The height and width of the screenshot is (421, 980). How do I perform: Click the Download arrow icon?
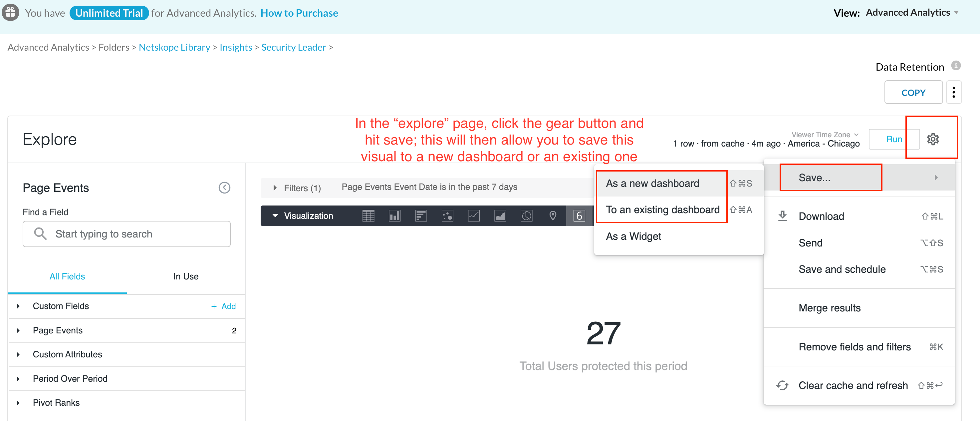tap(782, 216)
